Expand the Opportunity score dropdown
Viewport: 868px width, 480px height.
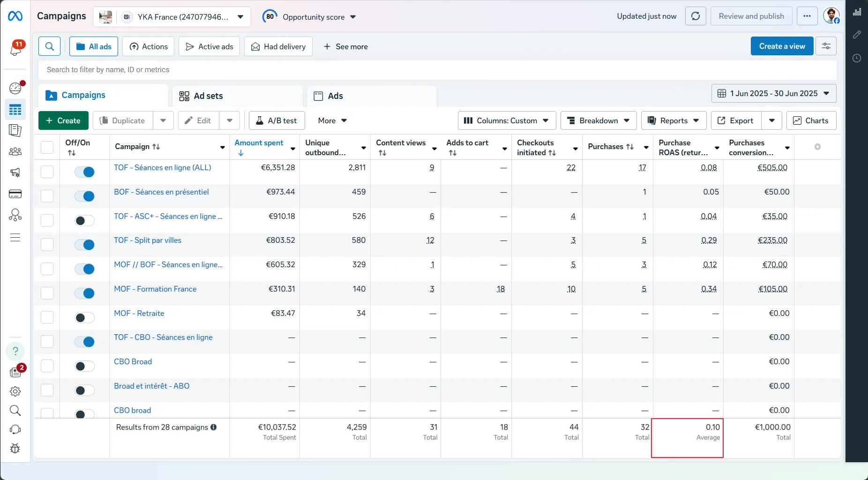click(x=319, y=17)
